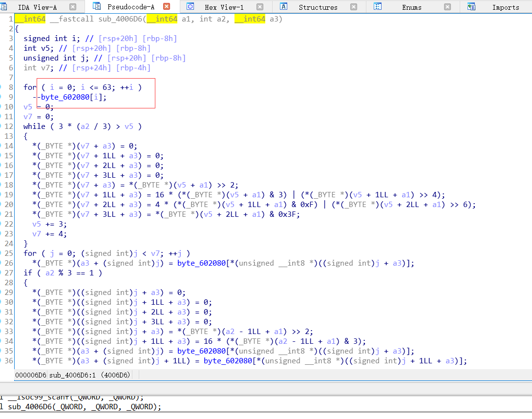Click the while keyword on line 12
The height and width of the screenshot is (419, 532).
coord(34,126)
